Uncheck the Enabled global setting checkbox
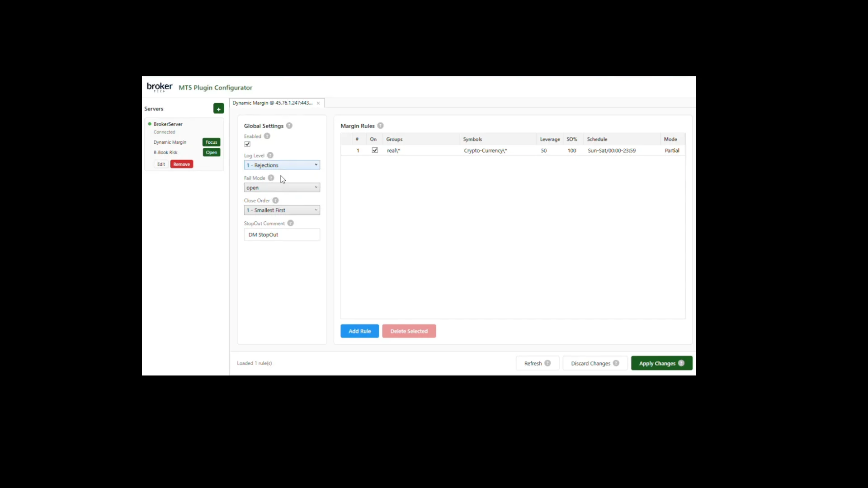868x488 pixels. [x=247, y=144]
